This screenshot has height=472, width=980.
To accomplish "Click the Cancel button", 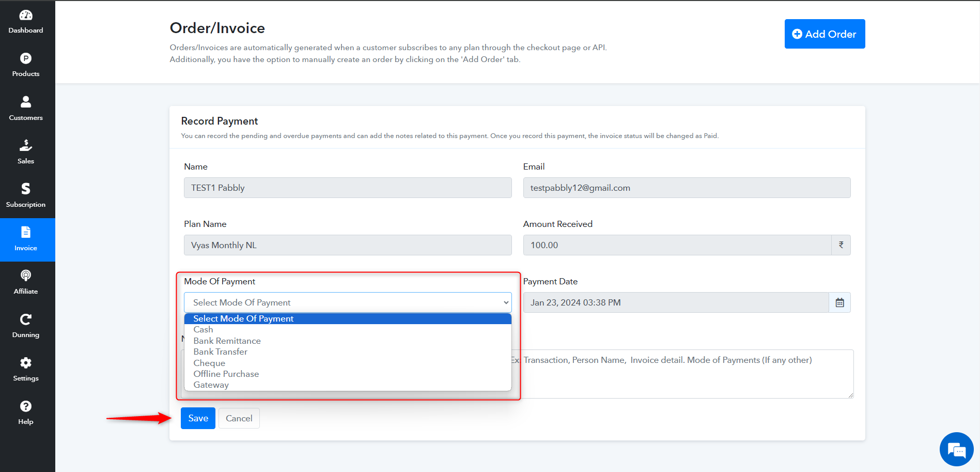I will (x=239, y=418).
